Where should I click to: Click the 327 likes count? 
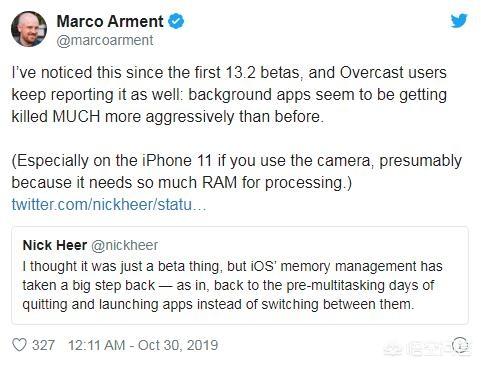pyautogui.click(x=43, y=345)
